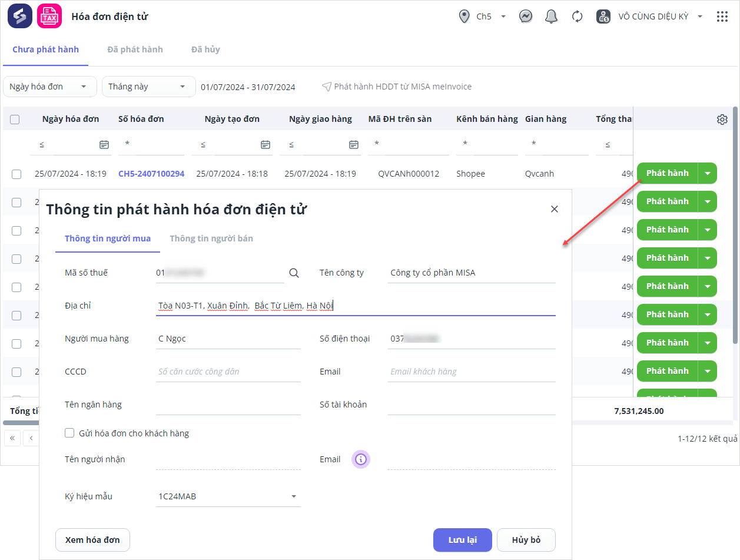Click the CCCD input field
This screenshot has height=560, width=740.
228,372
